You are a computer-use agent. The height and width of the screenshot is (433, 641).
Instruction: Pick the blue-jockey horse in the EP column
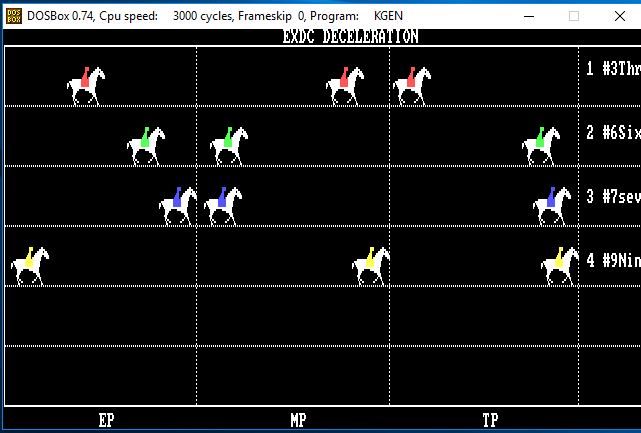click(178, 206)
